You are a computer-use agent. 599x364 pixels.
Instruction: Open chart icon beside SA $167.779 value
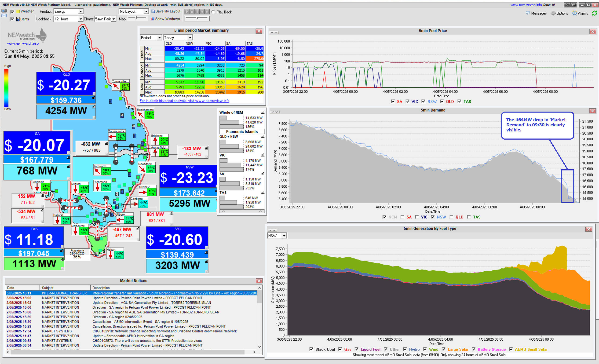(68, 157)
